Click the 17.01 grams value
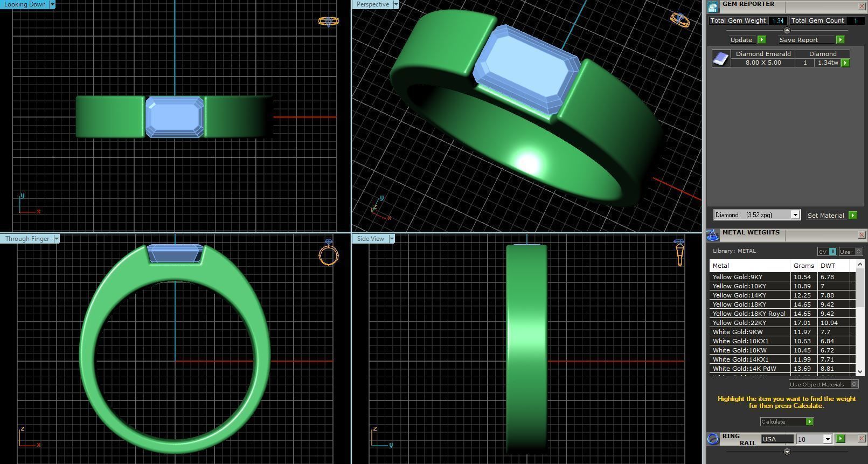 tap(802, 323)
